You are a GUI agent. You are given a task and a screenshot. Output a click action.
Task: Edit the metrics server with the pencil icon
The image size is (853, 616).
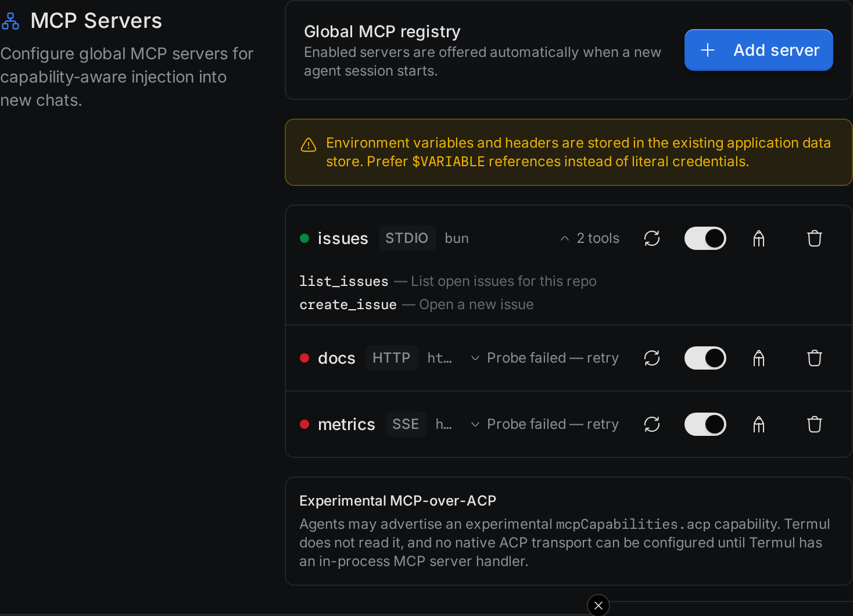pyautogui.click(x=759, y=424)
